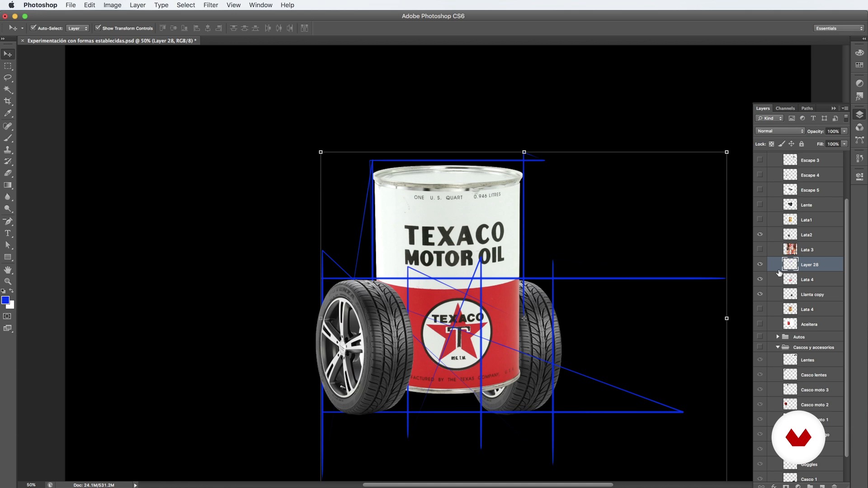Select the Dodge tool

[8, 209]
